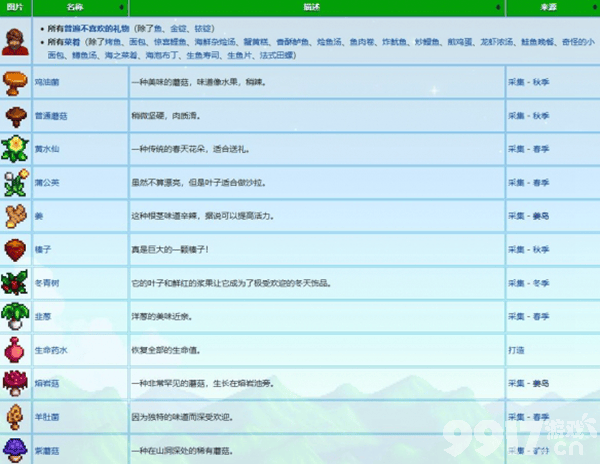Click the holly with red berries icon
Viewport: 600px width, 464px height.
15,282
